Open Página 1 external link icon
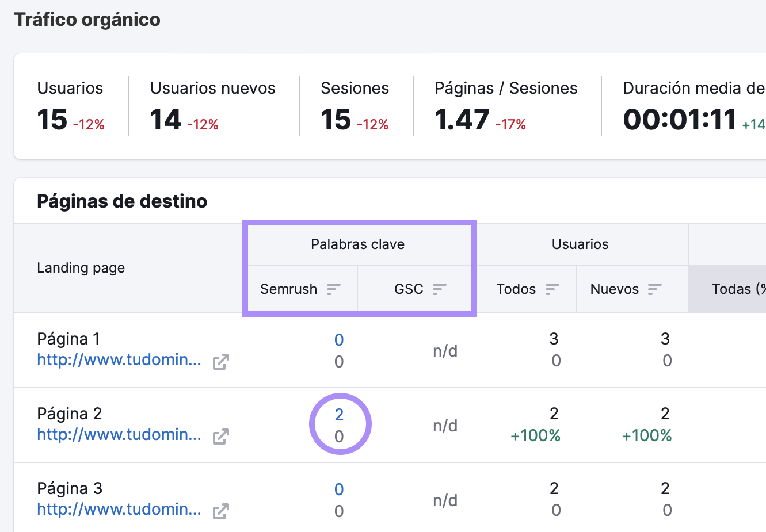This screenshot has width=766, height=532. (221, 362)
